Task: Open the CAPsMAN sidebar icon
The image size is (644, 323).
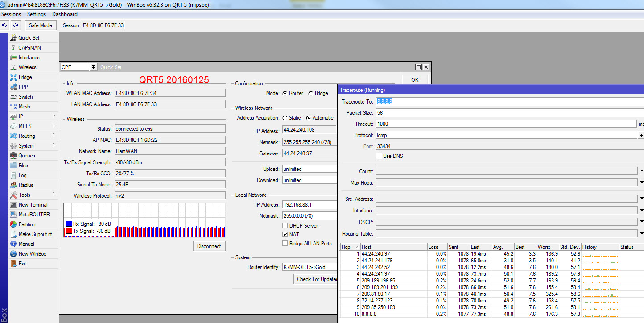Action: click(13, 48)
